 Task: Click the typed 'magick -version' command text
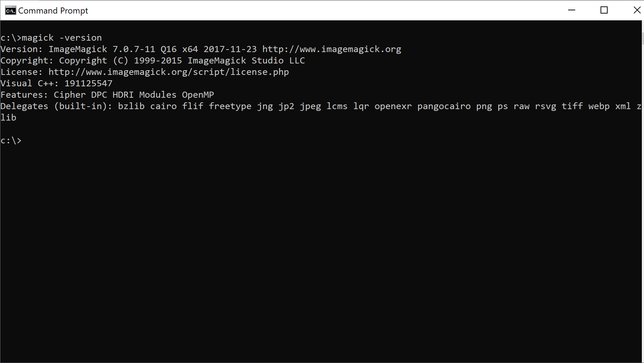62,38
